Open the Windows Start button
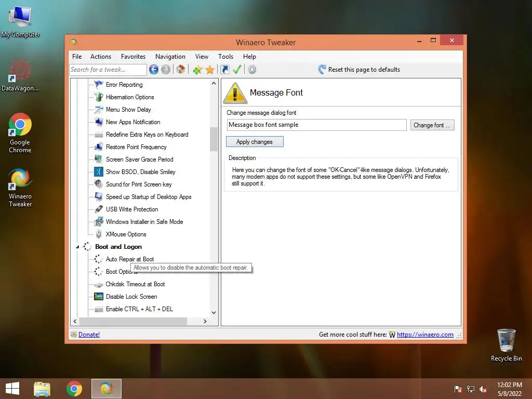 [x=12, y=389]
